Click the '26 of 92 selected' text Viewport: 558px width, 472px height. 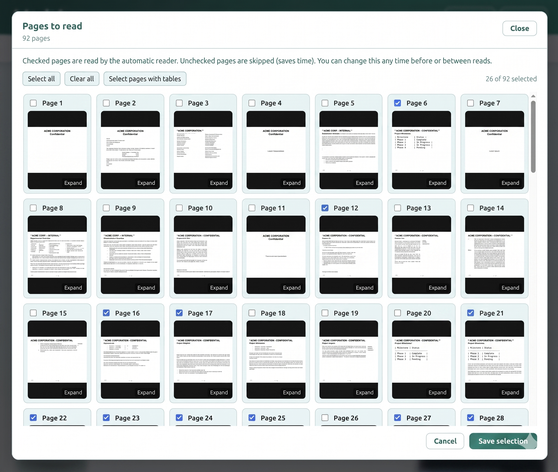point(511,79)
